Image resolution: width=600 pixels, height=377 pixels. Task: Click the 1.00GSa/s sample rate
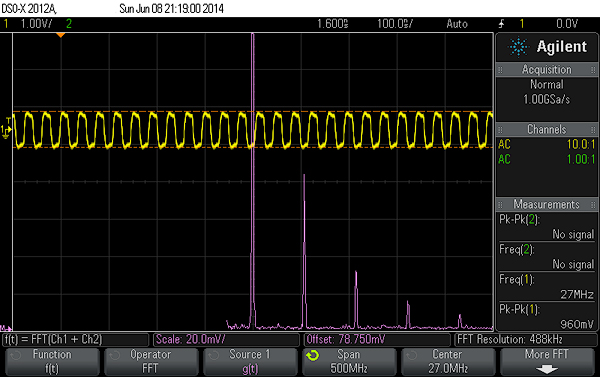coord(547,100)
